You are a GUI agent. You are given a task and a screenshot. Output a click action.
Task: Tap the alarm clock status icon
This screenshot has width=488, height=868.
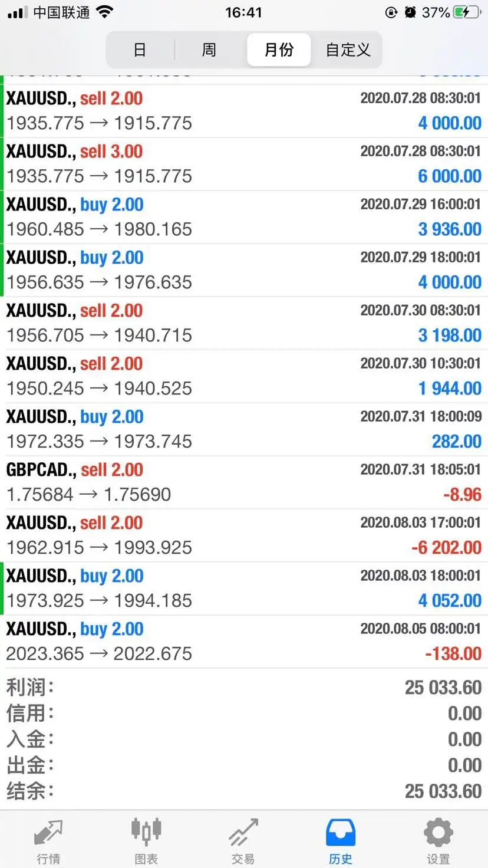pyautogui.click(x=410, y=12)
